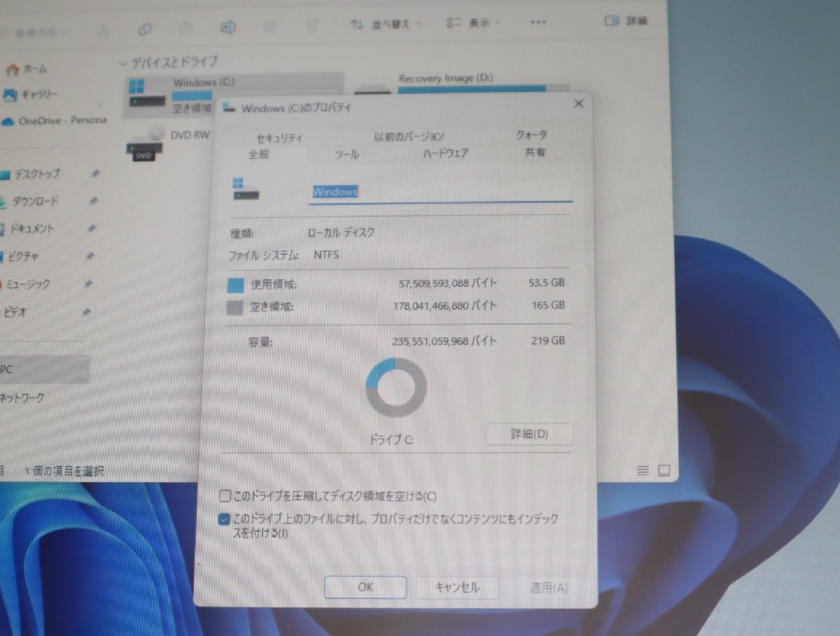Click the Copy icon in Explorer toolbar
The width and height of the screenshot is (840, 636).
(145, 29)
